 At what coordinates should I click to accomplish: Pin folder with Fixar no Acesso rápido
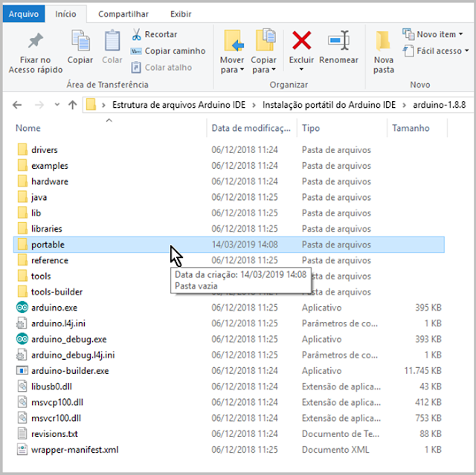[x=36, y=51]
